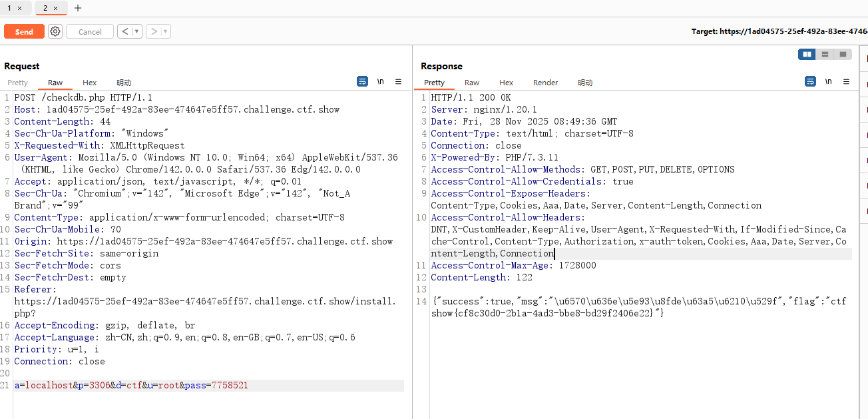Click 'Priority: u=1, i' line
This screenshot has height=419, width=868.
coord(57,349)
